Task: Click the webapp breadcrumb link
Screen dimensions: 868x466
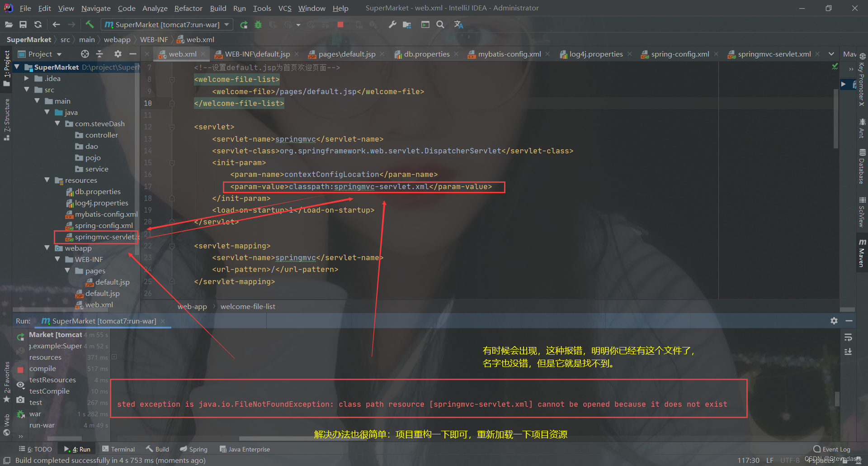Action: (x=117, y=39)
